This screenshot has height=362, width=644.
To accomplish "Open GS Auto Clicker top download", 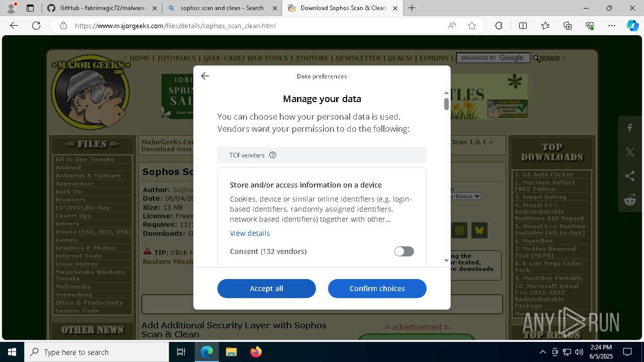I will click(544, 174).
